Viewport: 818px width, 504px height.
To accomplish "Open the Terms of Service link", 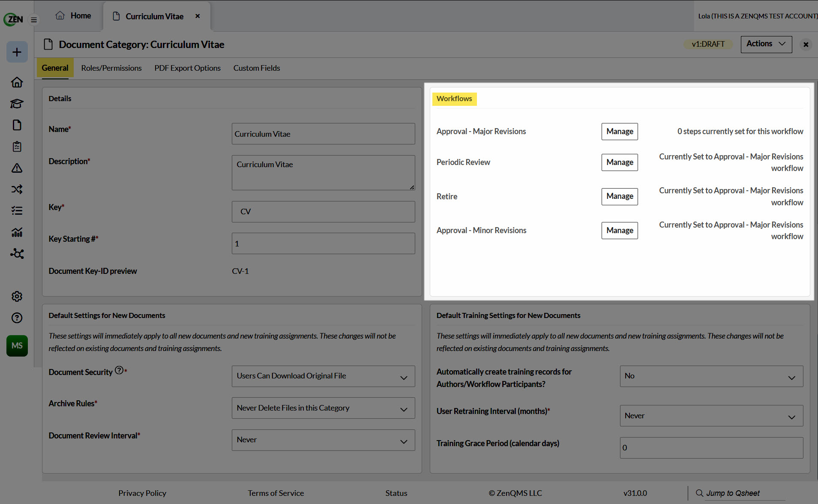I will [276, 493].
